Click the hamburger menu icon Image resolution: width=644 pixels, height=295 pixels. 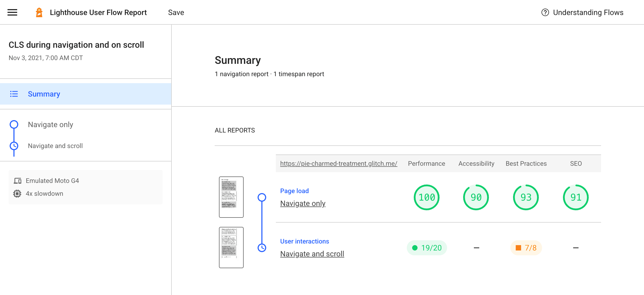click(x=12, y=12)
